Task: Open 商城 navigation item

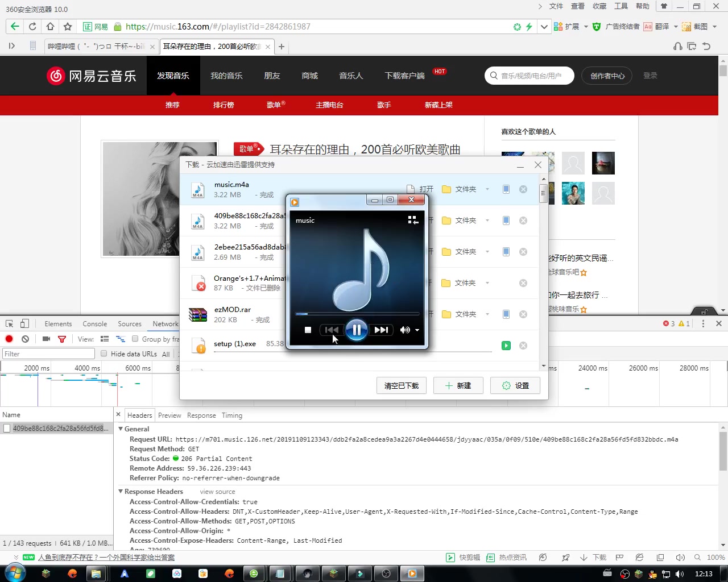Action: (x=309, y=76)
